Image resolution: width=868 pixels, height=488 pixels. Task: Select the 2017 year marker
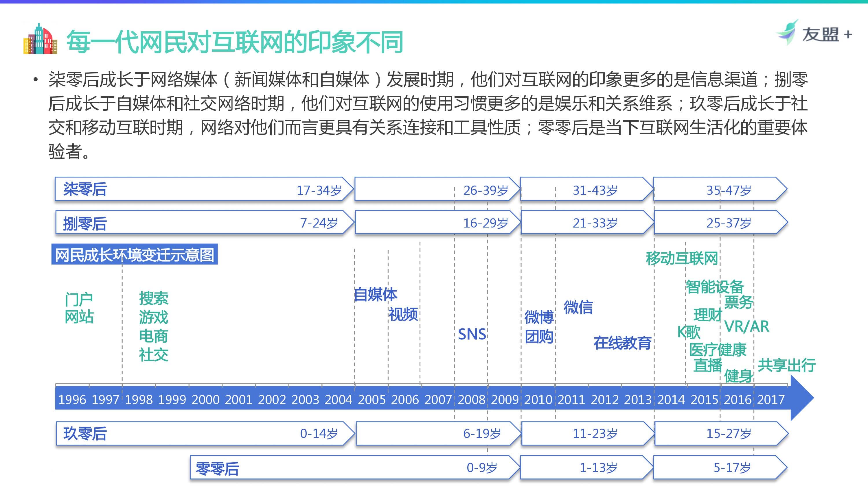pyautogui.click(x=770, y=400)
